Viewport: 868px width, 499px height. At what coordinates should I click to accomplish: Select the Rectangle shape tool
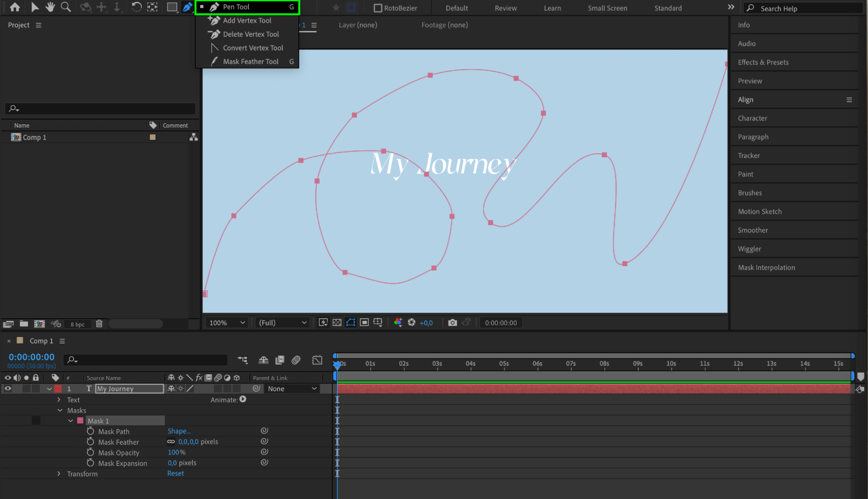[x=172, y=7]
